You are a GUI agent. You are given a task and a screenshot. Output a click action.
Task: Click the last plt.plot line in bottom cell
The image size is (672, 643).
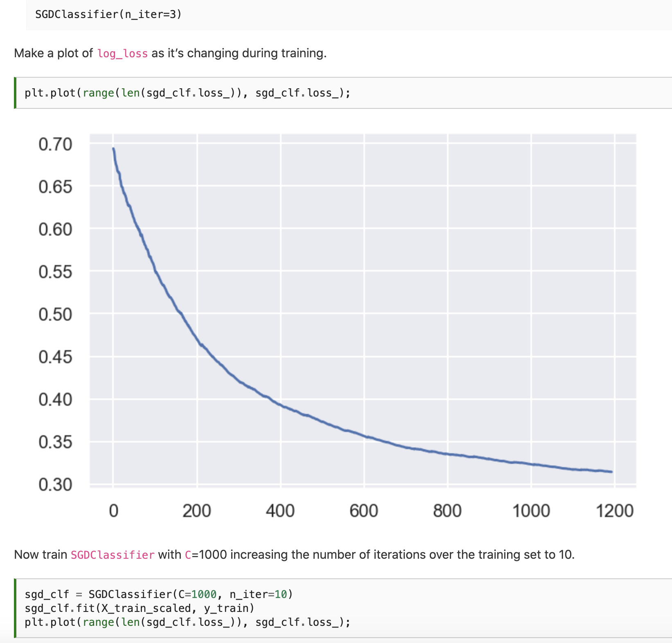click(187, 622)
